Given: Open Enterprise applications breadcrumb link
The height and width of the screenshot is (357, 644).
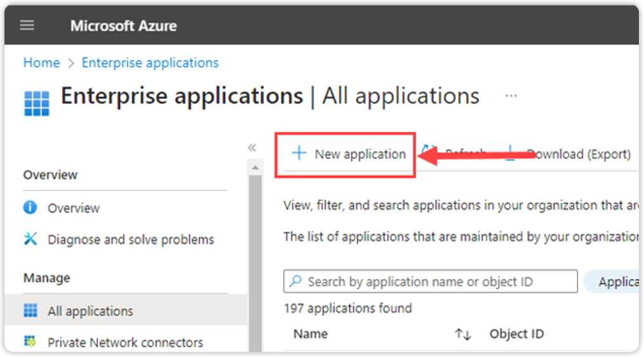Looking at the screenshot, I should tap(150, 63).
